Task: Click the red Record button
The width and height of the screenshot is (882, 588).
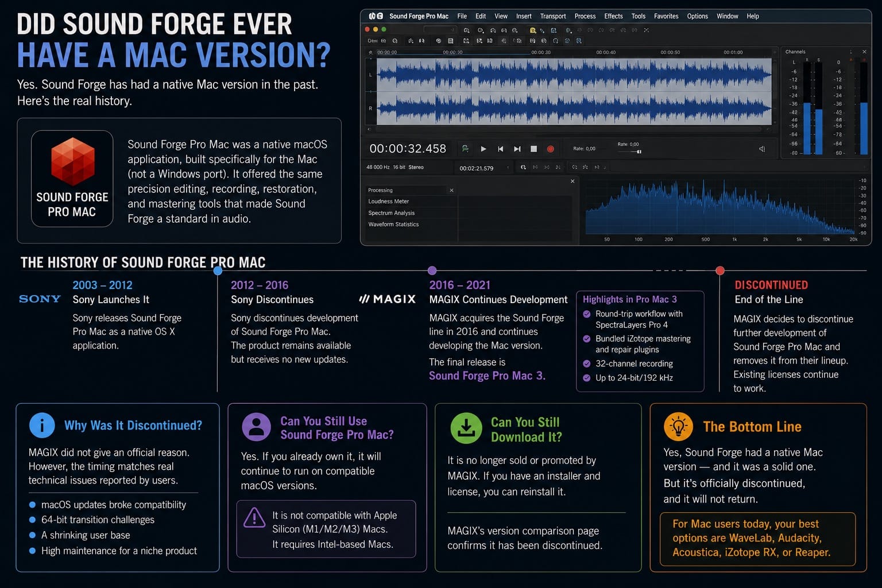Action: (550, 149)
